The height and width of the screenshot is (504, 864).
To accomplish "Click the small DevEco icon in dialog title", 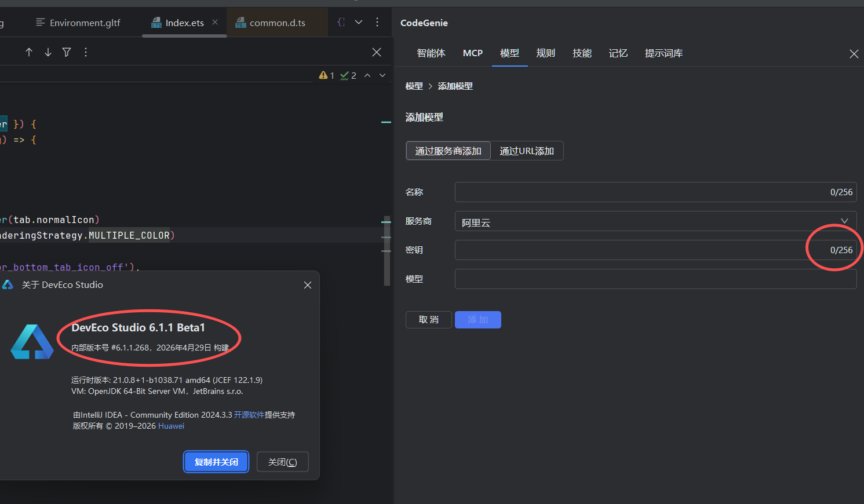I will 8,284.
